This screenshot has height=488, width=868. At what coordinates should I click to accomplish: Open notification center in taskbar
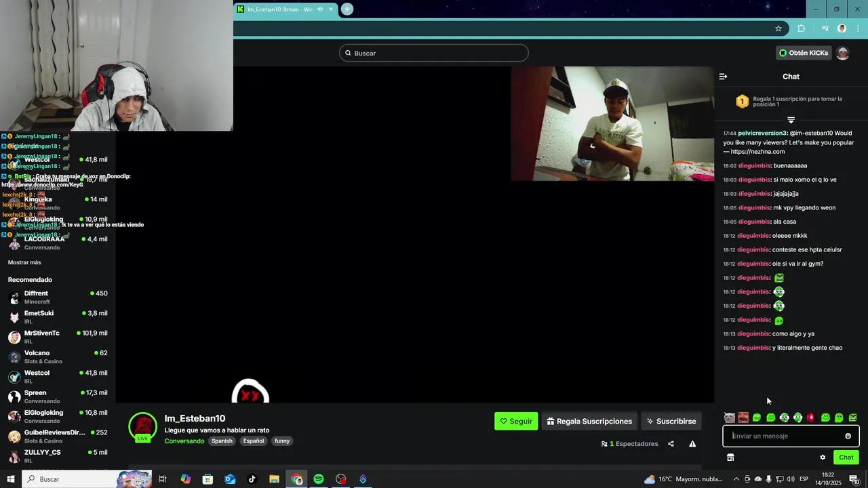(854, 479)
